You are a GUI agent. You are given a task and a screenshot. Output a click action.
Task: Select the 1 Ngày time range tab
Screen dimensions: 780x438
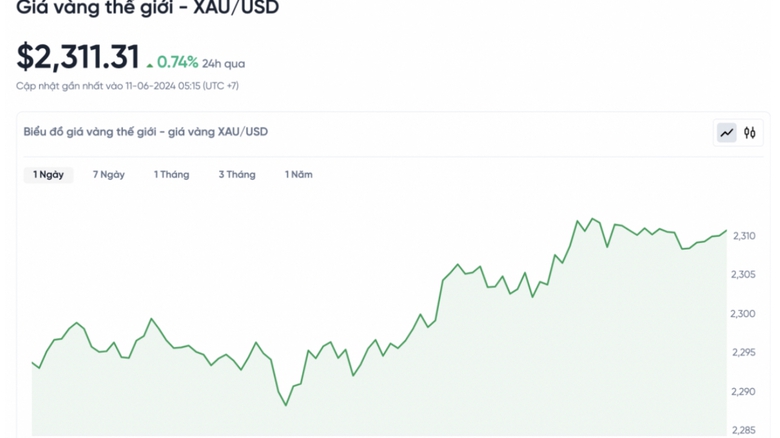pos(48,175)
